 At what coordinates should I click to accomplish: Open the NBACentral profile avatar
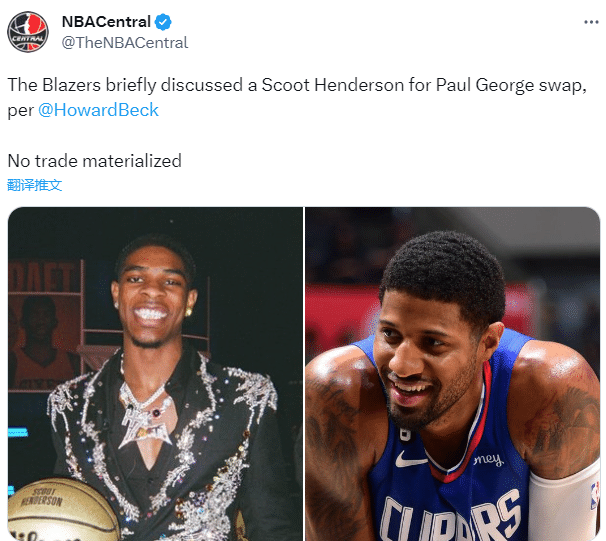[x=28, y=32]
